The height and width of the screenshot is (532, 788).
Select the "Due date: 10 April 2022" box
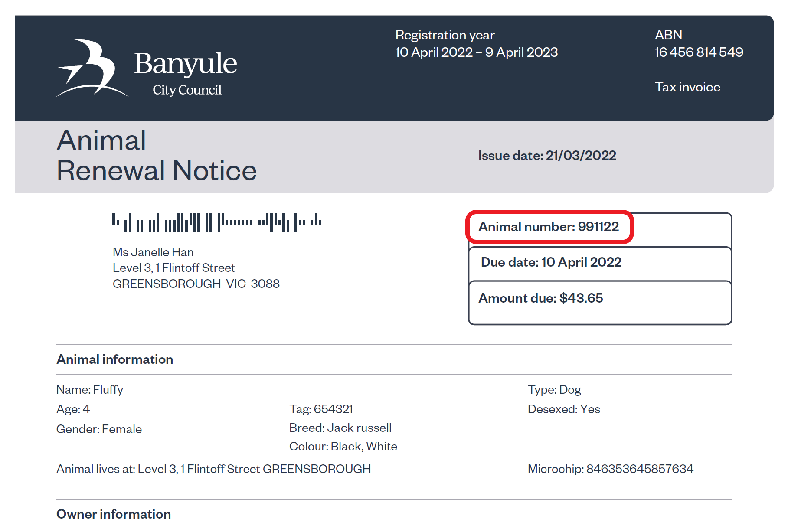tap(600, 264)
